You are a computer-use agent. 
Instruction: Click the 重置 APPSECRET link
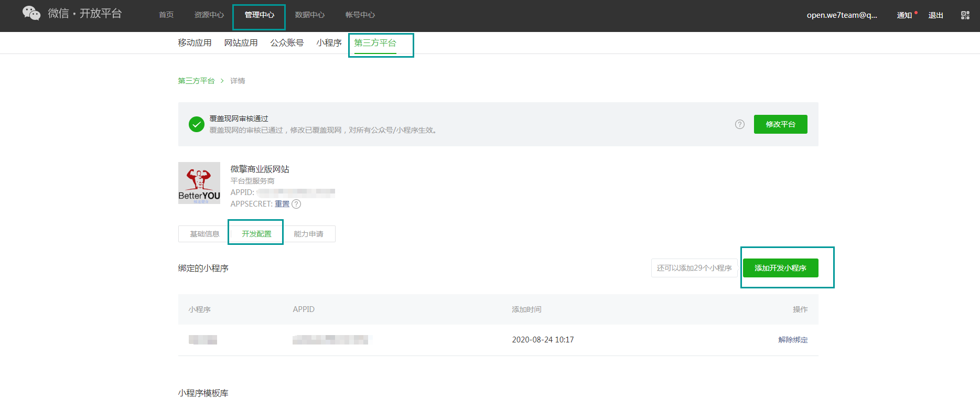pyautogui.click(x=282, y=204)
